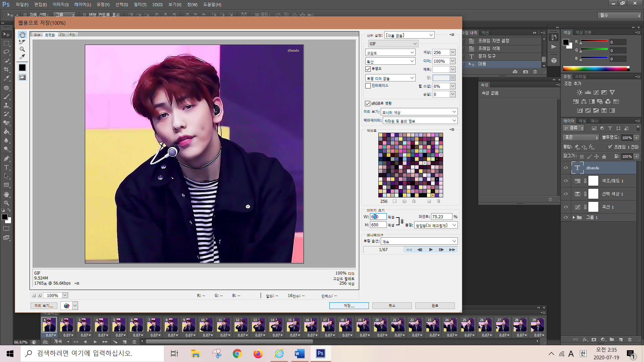The width and height of the screenshot is (644, 362).
Task: Click the link constrain proportions icon
Action: click(x=402, y=221)
